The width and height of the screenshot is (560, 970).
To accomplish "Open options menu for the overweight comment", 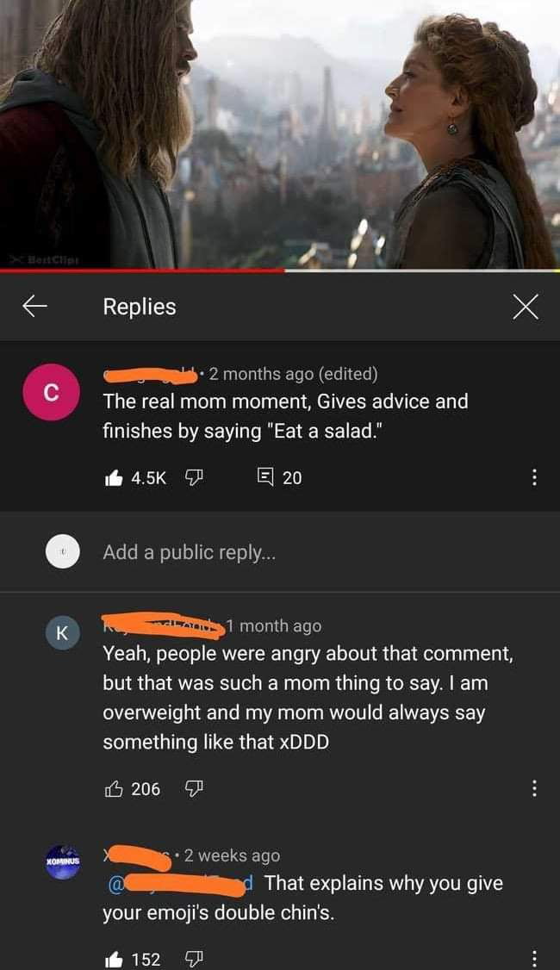I will coord(535,789).
